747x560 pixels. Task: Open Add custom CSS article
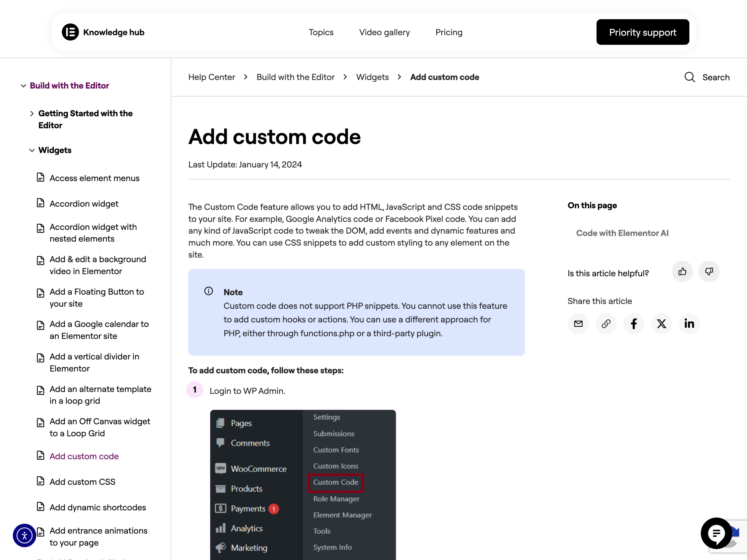(x=82, y=482)
